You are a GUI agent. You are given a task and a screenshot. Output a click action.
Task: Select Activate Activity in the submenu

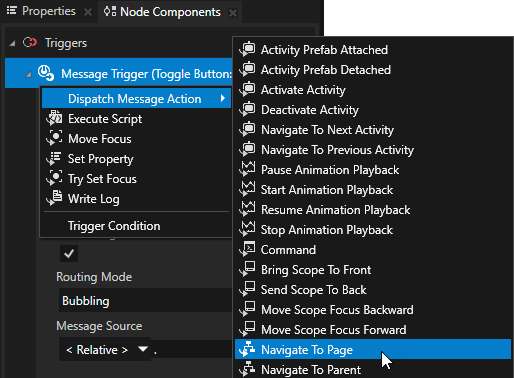tap(373, 89)
